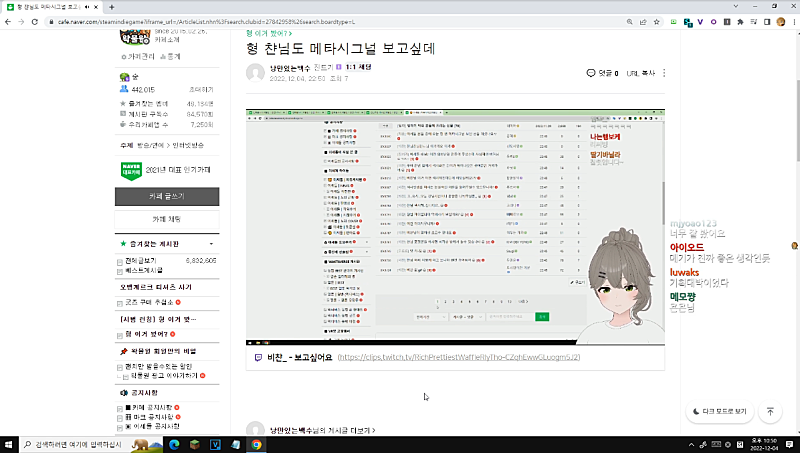
Task: Click the 1:1 채팅 button
Action: pos(358,67)
